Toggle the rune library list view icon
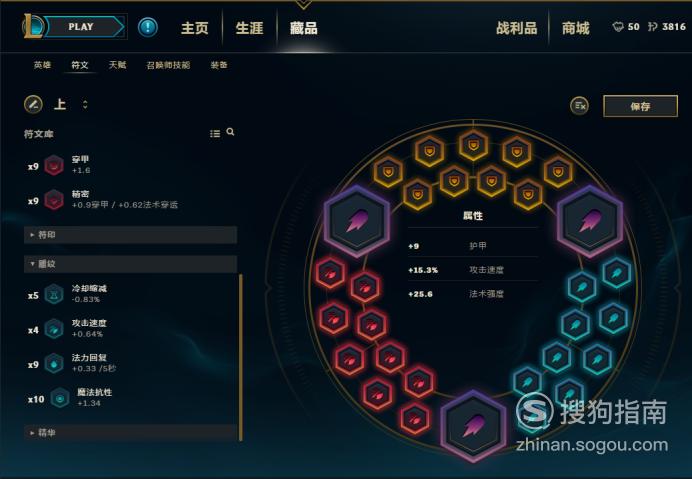The height and width of the screenshot is (479, 692). point(215,133)
